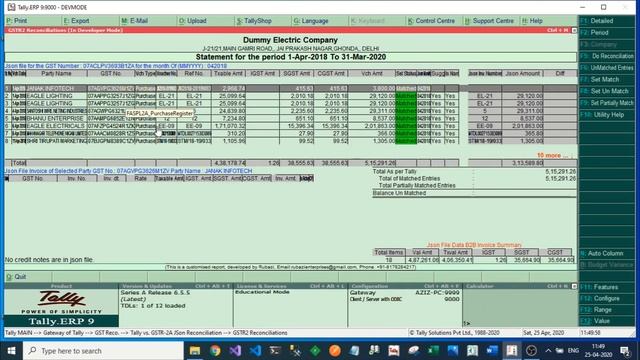The width and height of the screenshot is (640, 360).
Task: Click the License & Services panel header
Action: click(290, 287)
